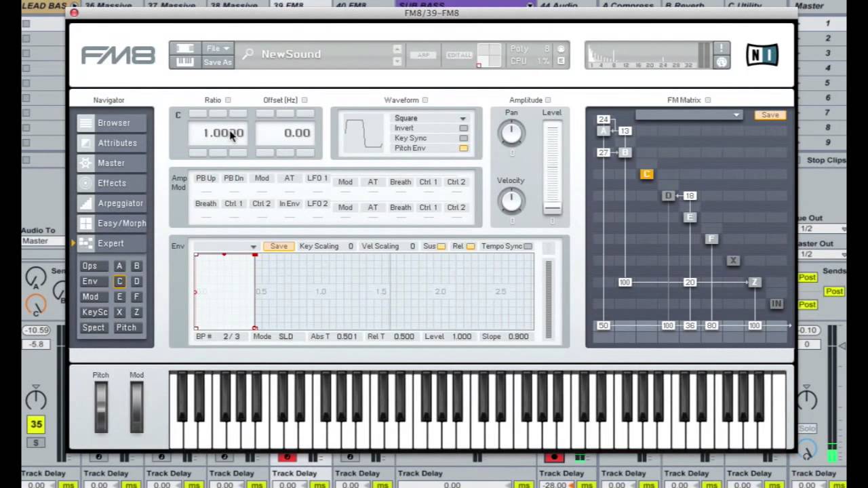868x488 pixels.
Task: Click Save As in header
Action: point(218,62)
